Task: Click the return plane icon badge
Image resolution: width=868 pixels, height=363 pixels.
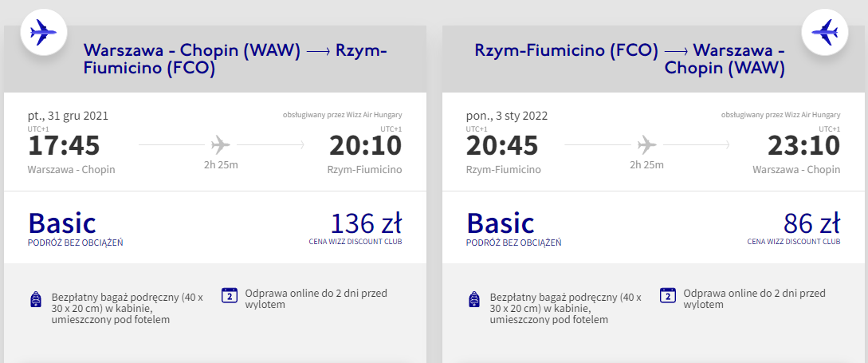Action: tap(824, 33)
